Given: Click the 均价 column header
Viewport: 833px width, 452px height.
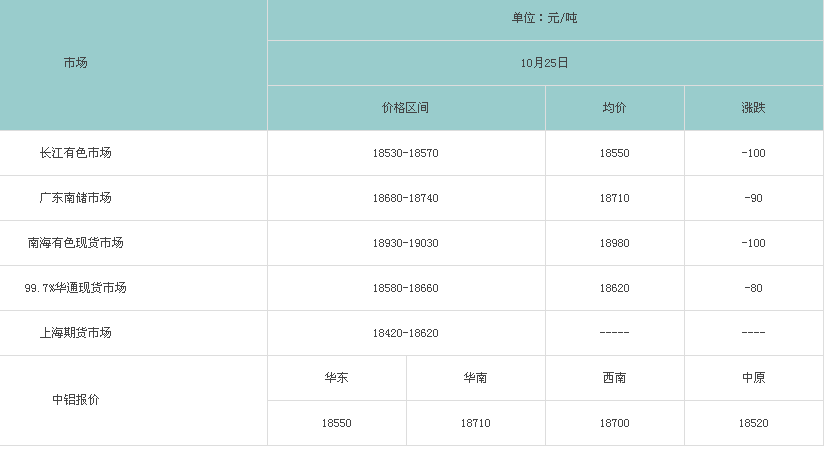Looking at the screenshot, I should tap(614, 108).
